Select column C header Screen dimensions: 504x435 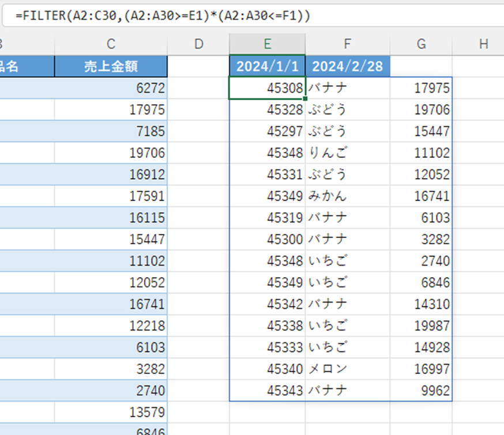[111, 44]
